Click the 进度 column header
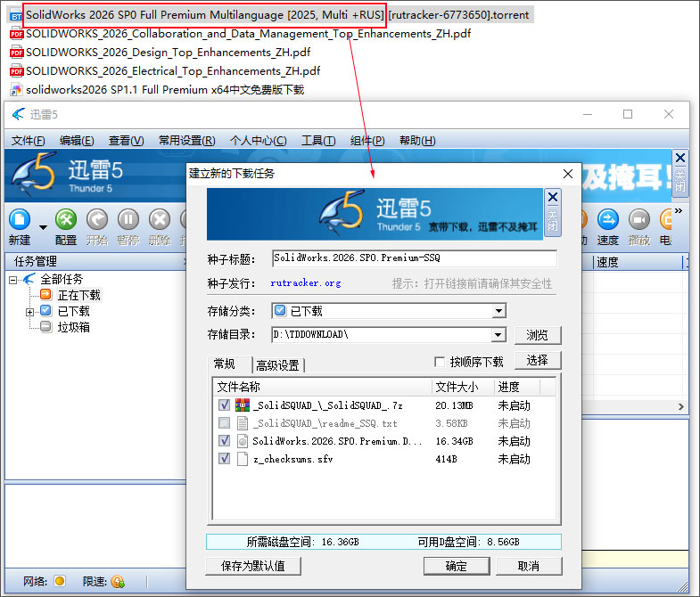 pyautogui.click(x=517, y=387)
